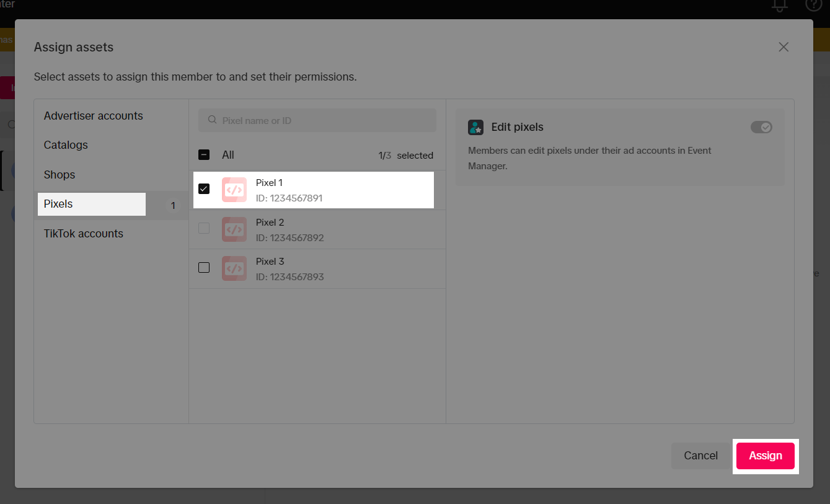The height and width of the screenshot is (504, 830).
Task: Check the Pixel 3 checkbox
Action: tap(204, 268)
